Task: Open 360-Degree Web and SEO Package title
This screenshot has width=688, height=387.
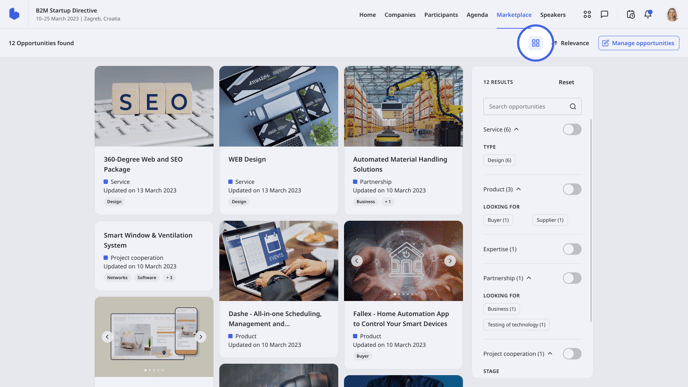Action: click(x=143, y=164)
